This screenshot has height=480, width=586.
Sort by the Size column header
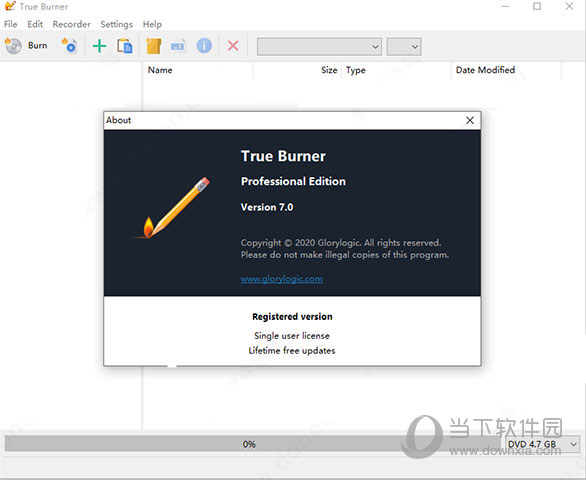click(x=297, y=70)
